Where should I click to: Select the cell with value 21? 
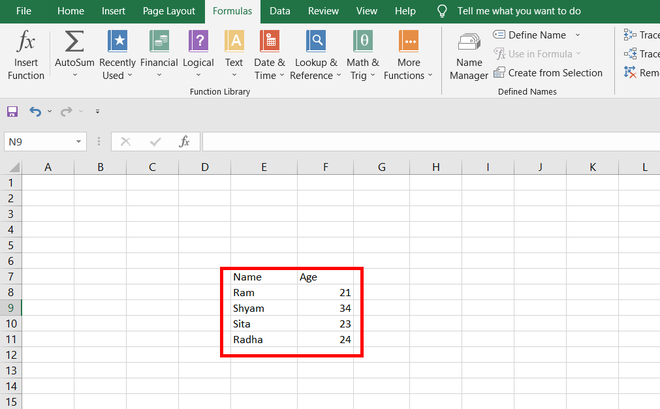click(x=325, y=292)
